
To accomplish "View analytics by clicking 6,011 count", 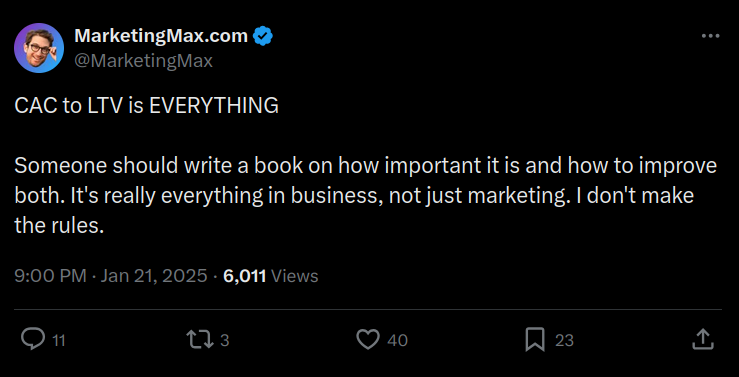I will click(245, 276).
